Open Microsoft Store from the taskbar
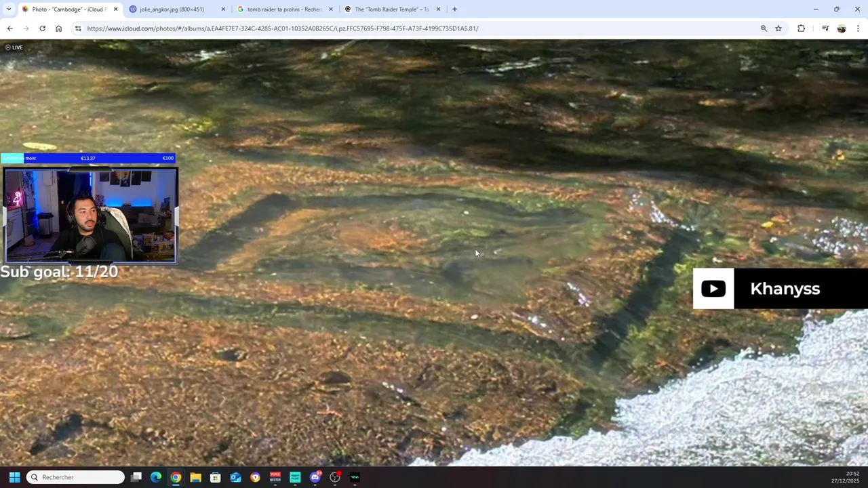This screenshot has width=868, height=488. [x=216, y=477]
